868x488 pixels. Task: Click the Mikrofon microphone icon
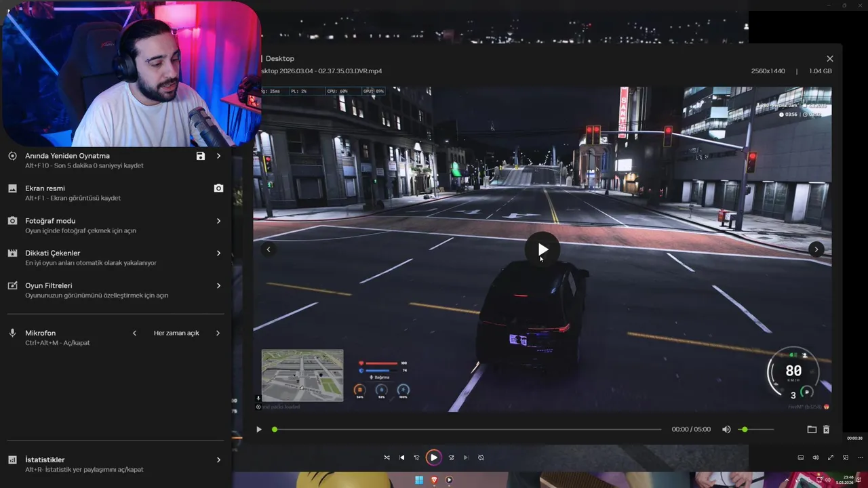(12, 333)
